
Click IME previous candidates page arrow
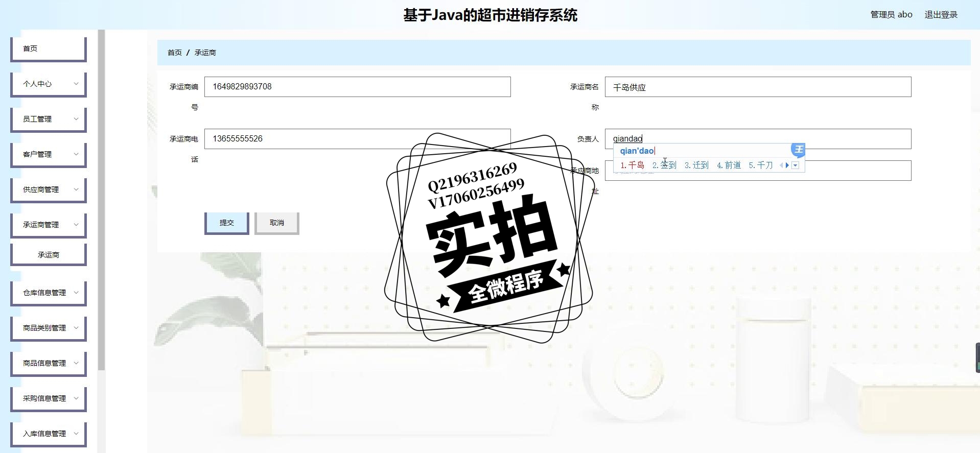point(782,165)
